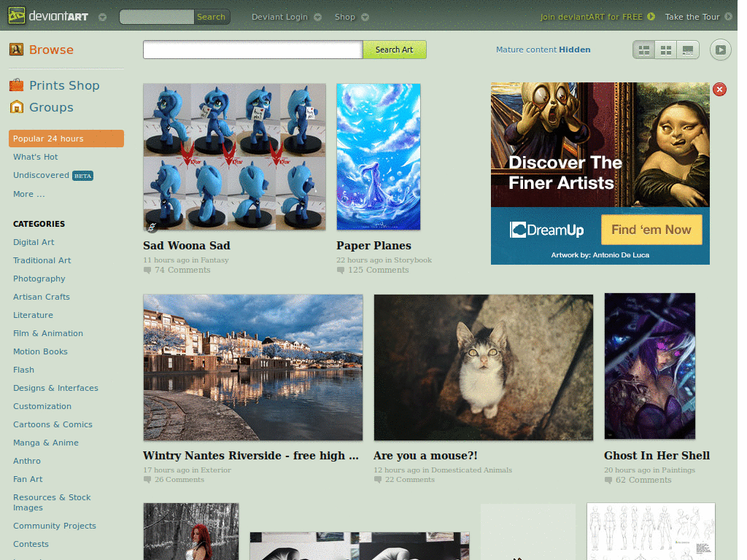Click the green Search Art button
The width and height of the screenshot is (747, 560).
click(x=395, y=50)
